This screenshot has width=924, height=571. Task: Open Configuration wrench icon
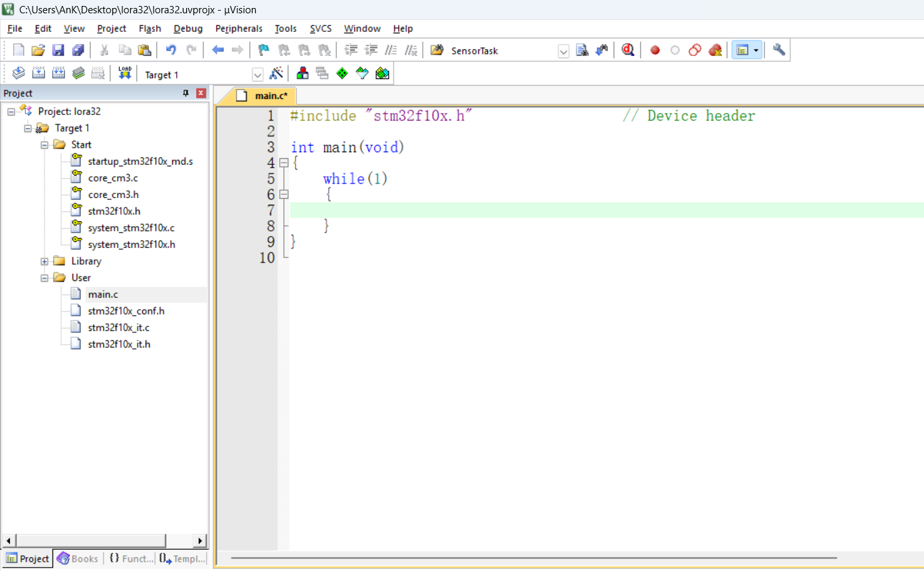click(779, 51)
